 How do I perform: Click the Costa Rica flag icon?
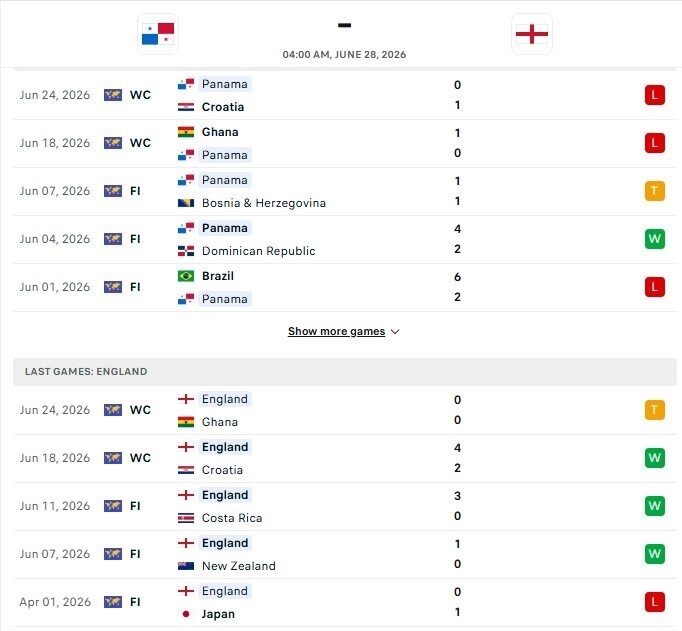pos(186,518)
